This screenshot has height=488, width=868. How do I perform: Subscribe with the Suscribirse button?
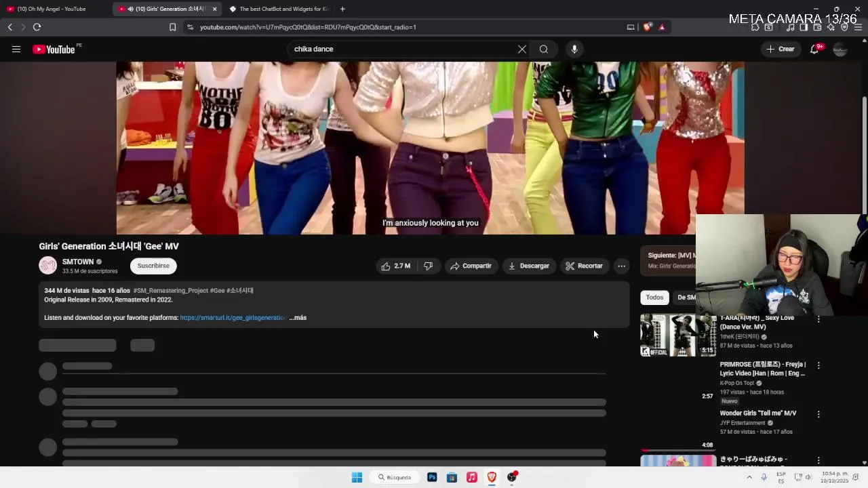tap(153, 266)
